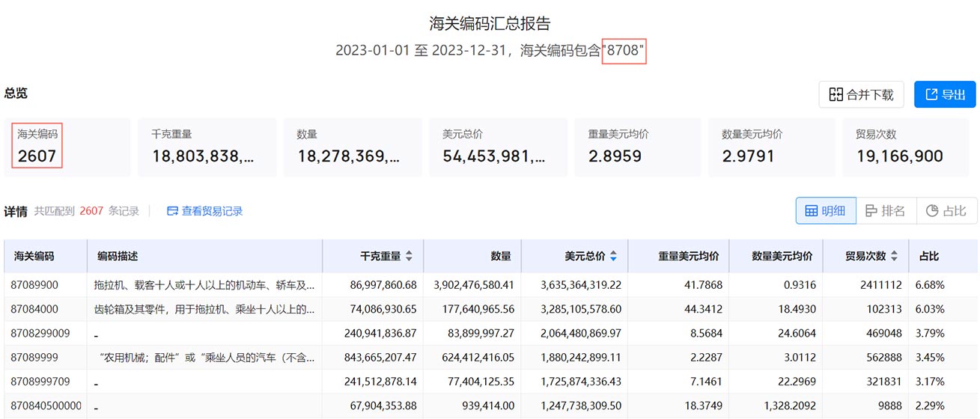The height and width of the screenshot is (419, 980).
Task: Click total price 2,064,480,869.97
Action: pos(581,333)
